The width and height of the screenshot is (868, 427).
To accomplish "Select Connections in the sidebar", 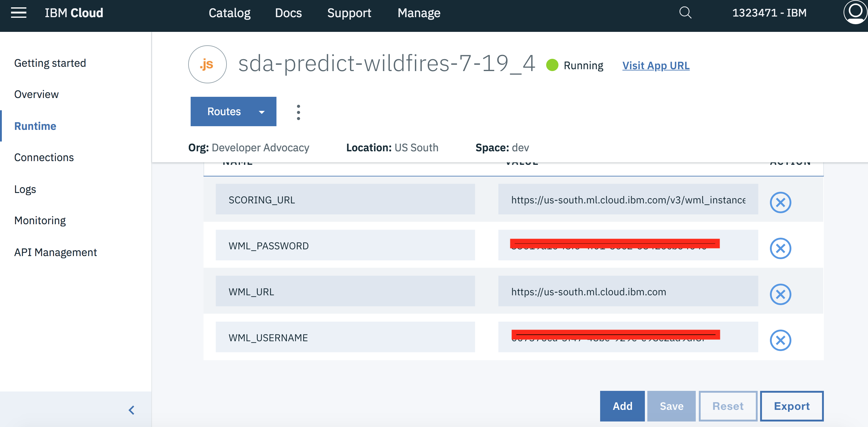I will click(x=44, y=157).
